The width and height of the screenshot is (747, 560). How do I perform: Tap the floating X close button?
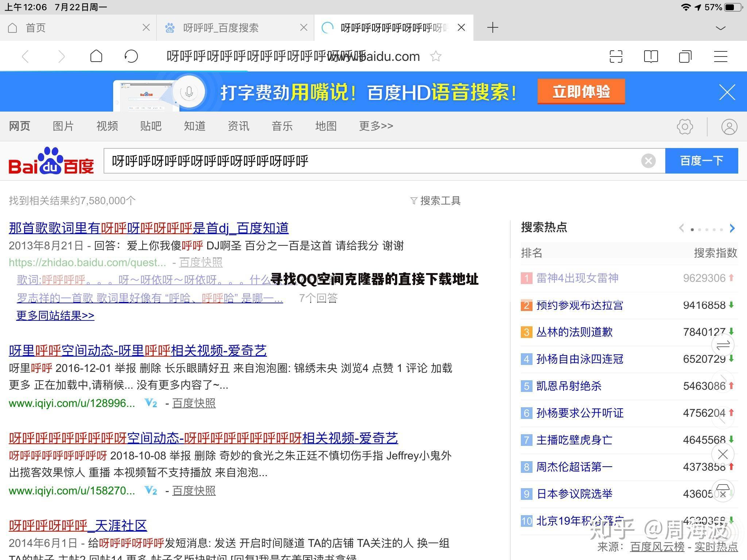[723, 454]
